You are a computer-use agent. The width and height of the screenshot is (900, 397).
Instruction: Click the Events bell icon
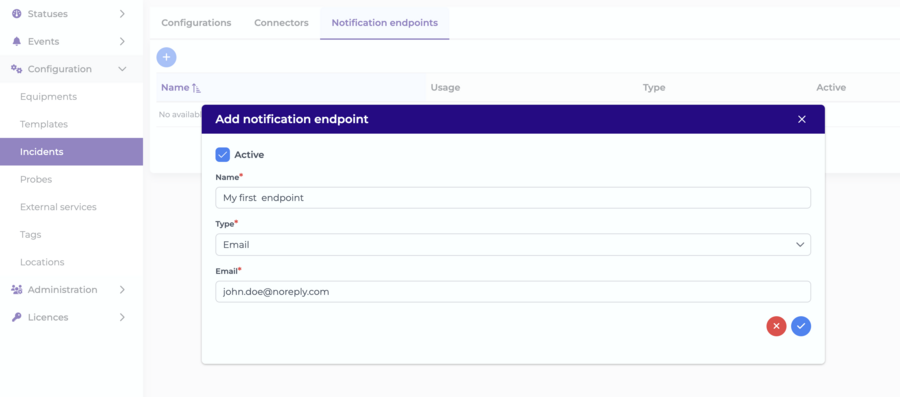(x=16, y=41)
